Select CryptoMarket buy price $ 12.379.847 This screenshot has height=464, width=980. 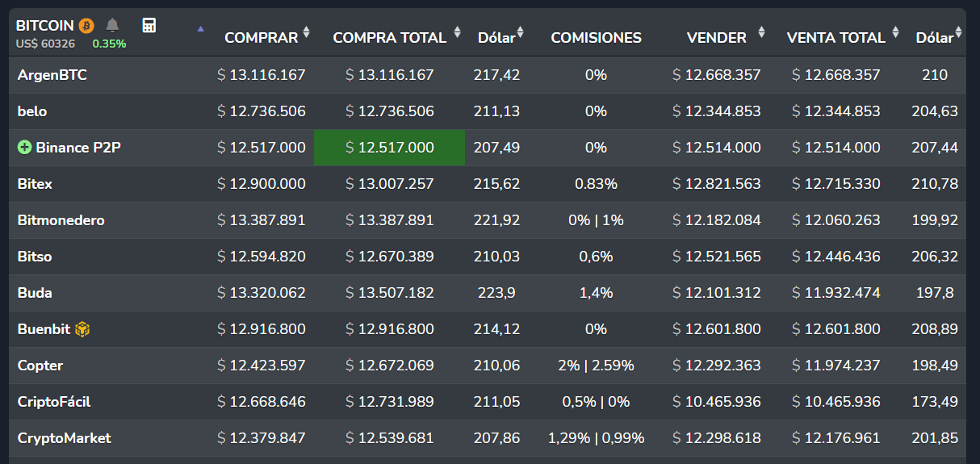pos(262,438)
